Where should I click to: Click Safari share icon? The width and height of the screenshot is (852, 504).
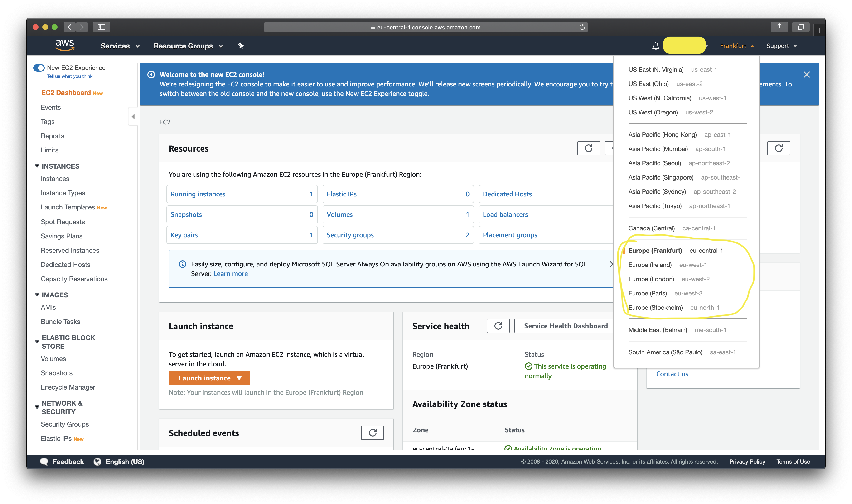tap(779, 27)
